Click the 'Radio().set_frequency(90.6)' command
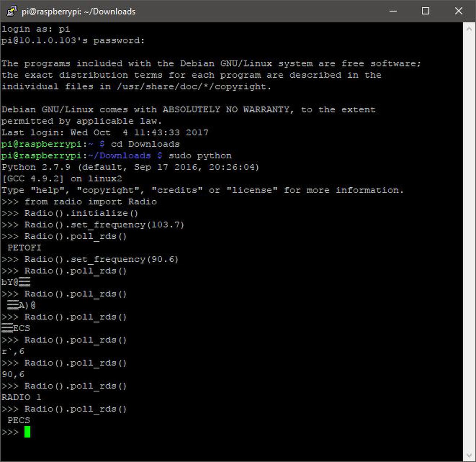 point(102,259)
